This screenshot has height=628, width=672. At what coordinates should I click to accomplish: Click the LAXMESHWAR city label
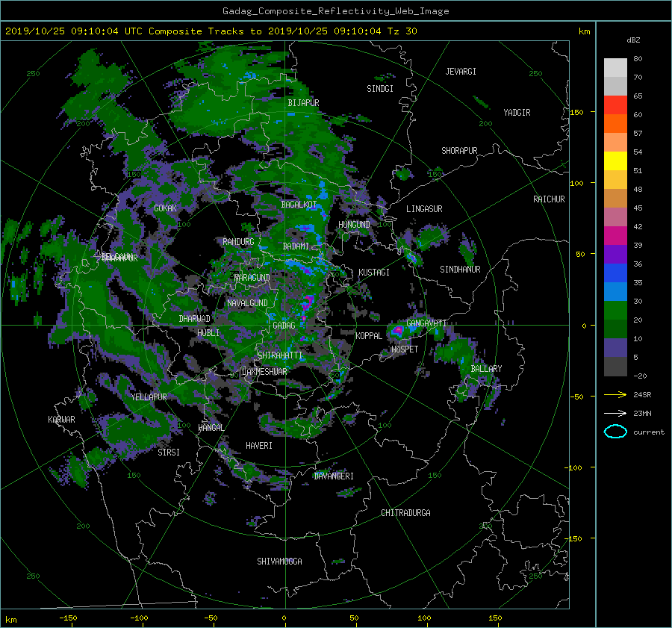point(264,372)
